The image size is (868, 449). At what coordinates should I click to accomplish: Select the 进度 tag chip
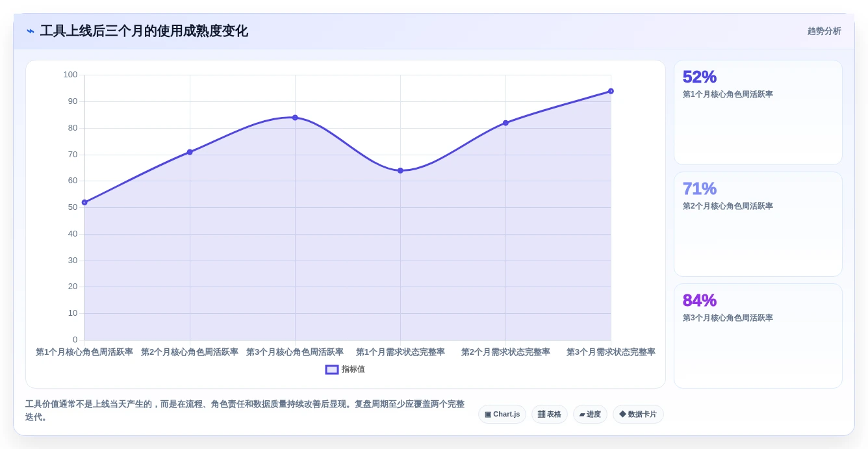pos(590,415)
